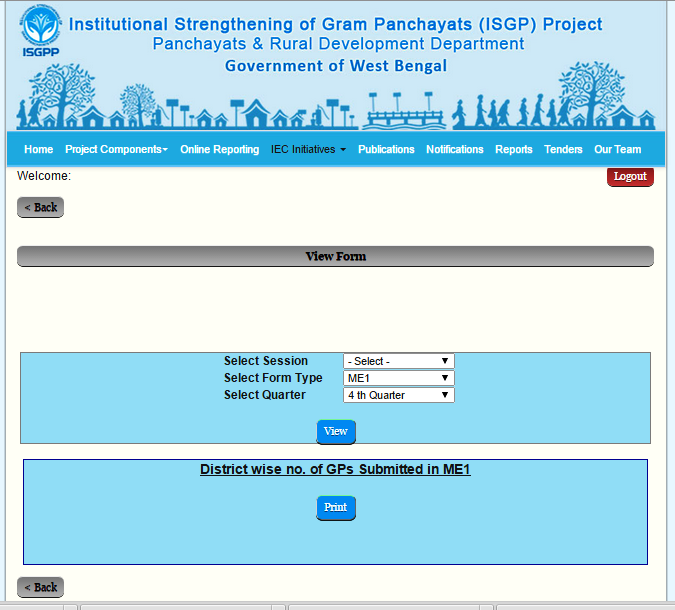The image size is (675, 610).
Task: Click the District wise GPs Submitted heading
Action: pyautogui.click(x=335, y=469)
